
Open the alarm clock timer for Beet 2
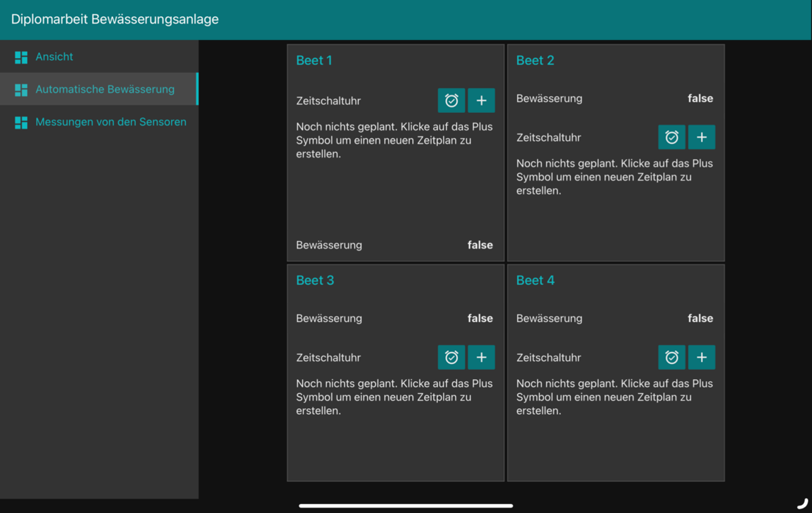point(671,137)
